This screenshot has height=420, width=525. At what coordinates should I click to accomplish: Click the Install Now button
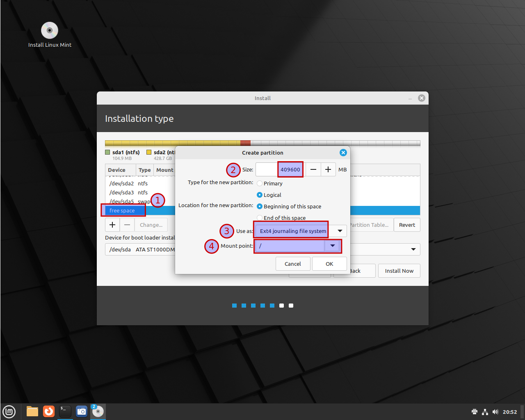399,271
